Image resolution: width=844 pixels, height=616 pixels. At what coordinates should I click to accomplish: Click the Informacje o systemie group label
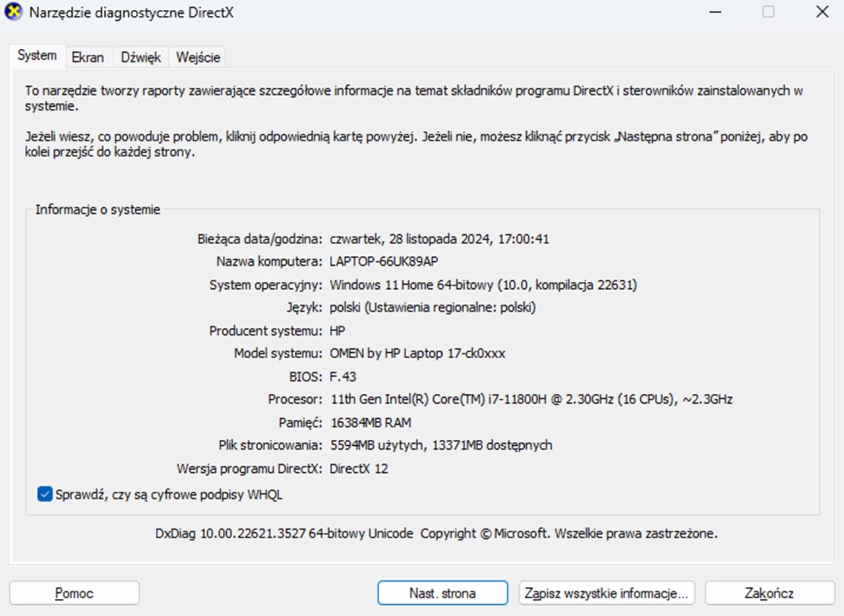98,210
